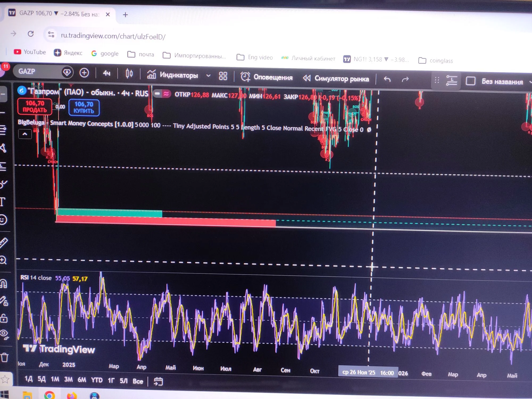Redo the last chart action
Image resolution: width=532 pixels, height=399 pixels.
point(405,80)
